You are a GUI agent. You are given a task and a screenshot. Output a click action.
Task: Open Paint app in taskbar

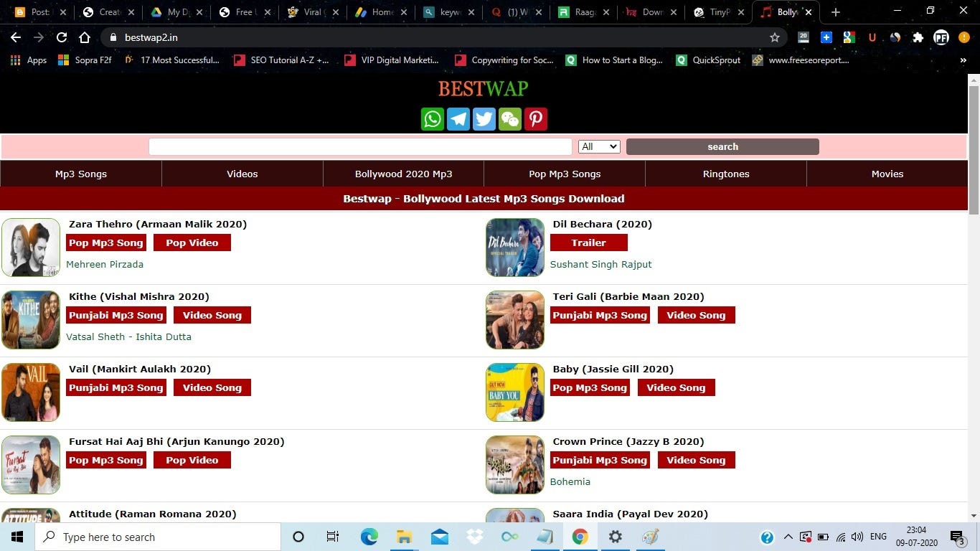(651, 537)
